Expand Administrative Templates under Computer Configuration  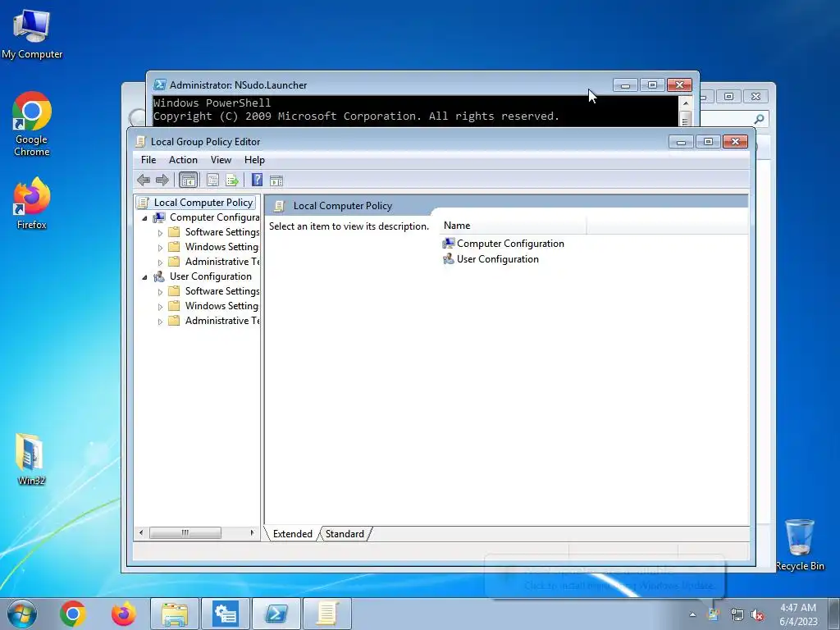pyautogui.click(x=160, y=262)
